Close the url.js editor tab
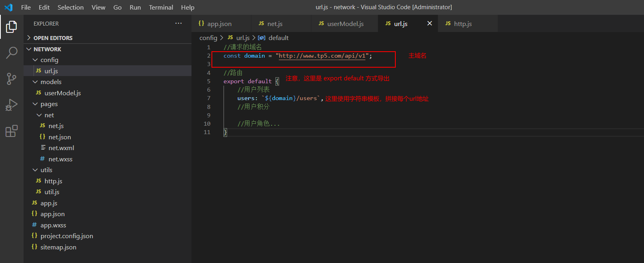 click(430, 24)
